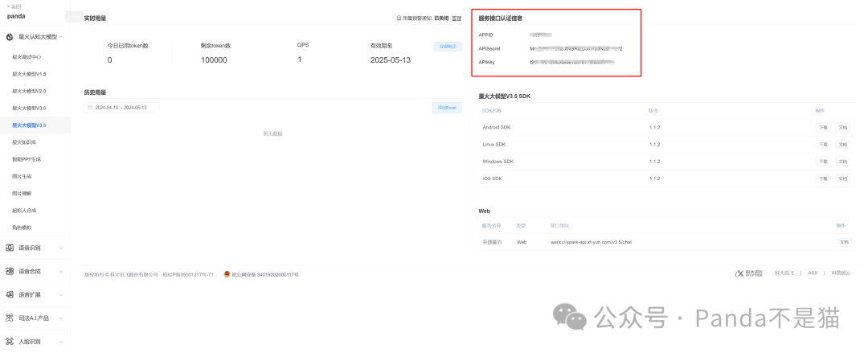Image resolution: width=868 pixels, height=353 pixels.
Task: Click the 人脸识别 sidebar icon
Action: pos(9,341)
